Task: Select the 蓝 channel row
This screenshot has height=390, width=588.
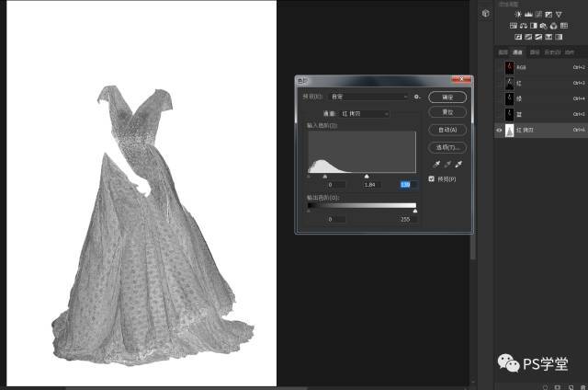Action: 541,114
